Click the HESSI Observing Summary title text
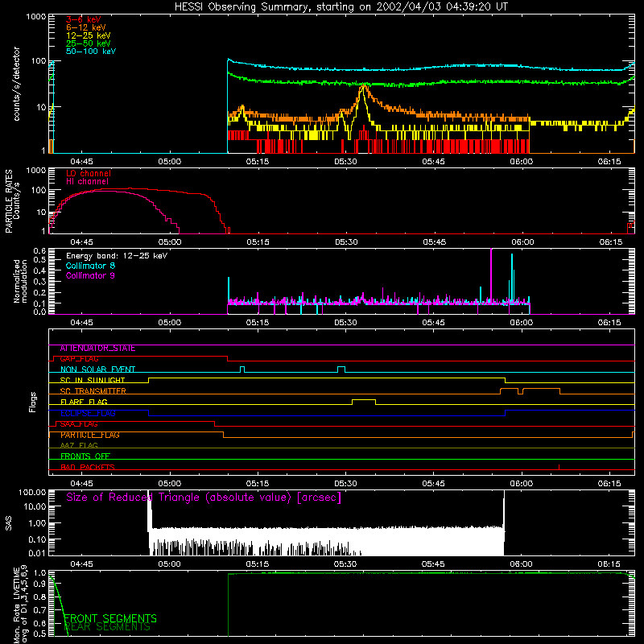This screenshot has height=644, width=644. click(341, 7)
